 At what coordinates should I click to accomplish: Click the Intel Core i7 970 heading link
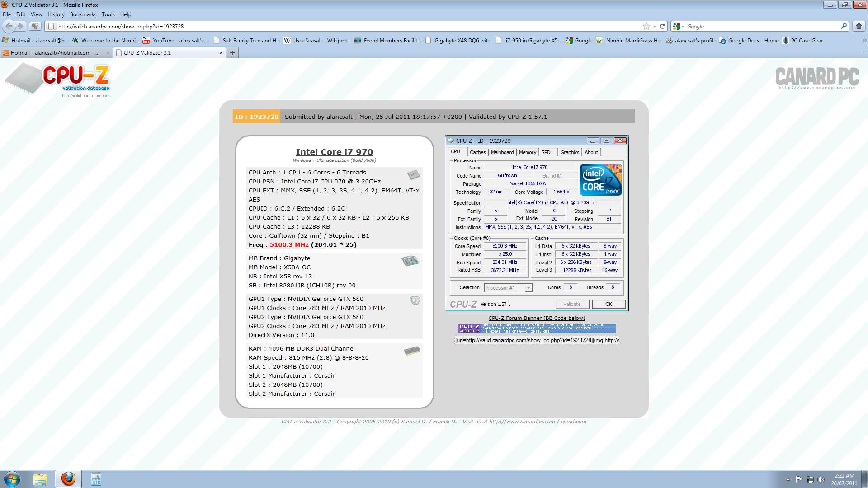334,152
